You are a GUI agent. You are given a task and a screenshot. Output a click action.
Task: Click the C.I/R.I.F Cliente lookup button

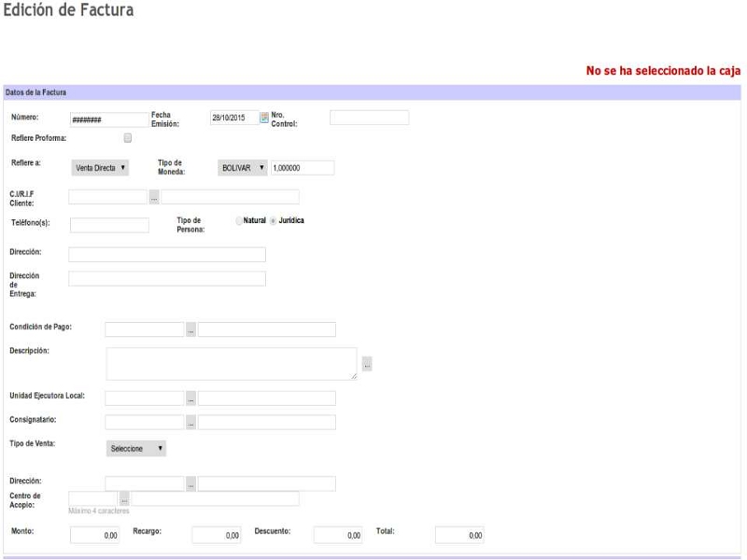click(154, 197)
